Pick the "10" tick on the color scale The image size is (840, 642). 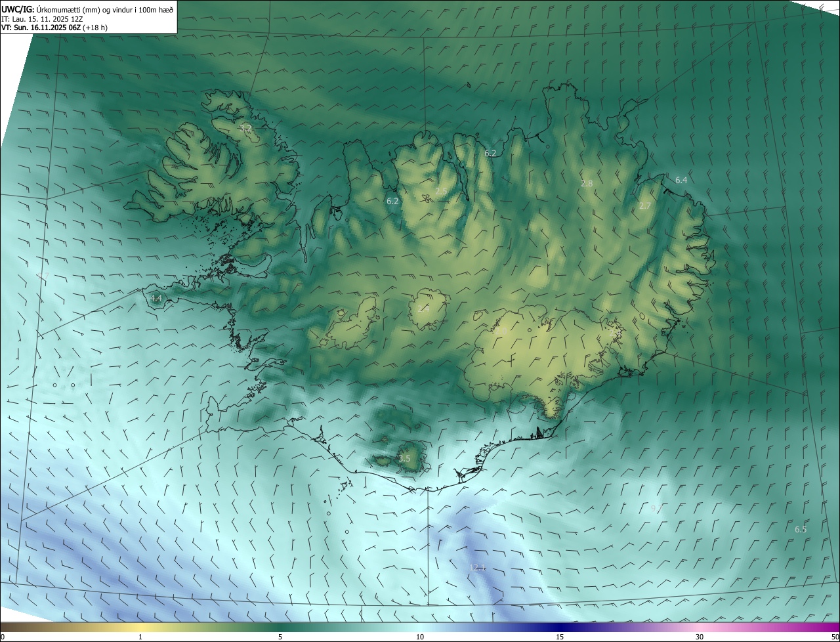(x=420, y=637)
